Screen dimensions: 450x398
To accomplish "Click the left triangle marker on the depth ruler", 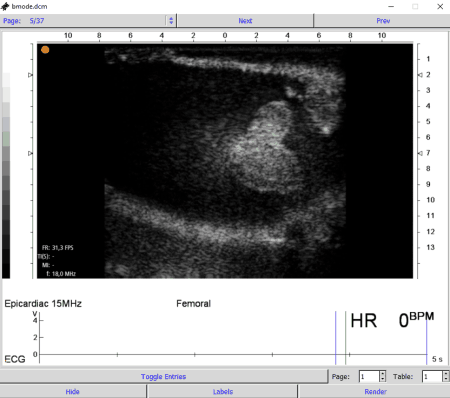I will (30, 75).
